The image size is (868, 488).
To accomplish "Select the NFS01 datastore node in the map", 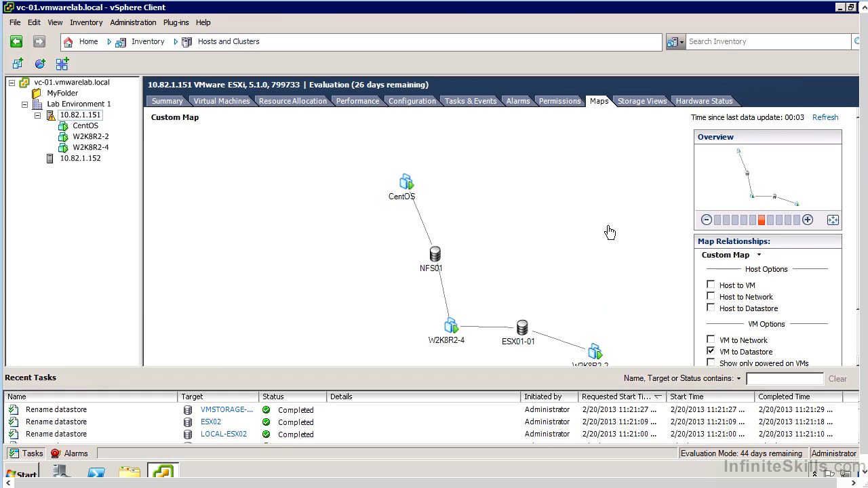I will pos(435,254).
